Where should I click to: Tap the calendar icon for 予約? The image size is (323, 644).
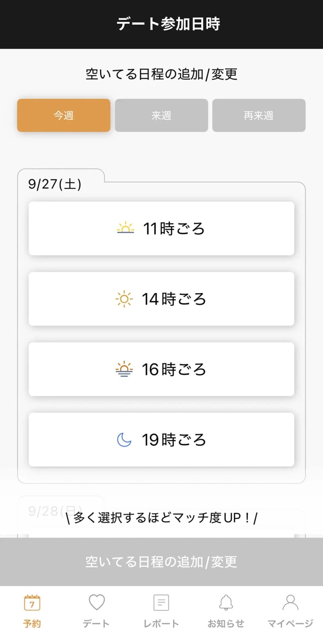tap(32, 603)
